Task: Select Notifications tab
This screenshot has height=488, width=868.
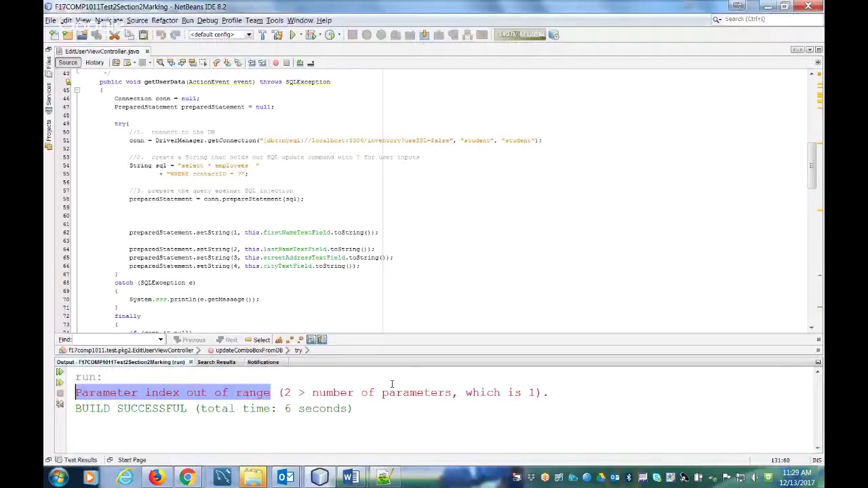Action: point(262,362)
